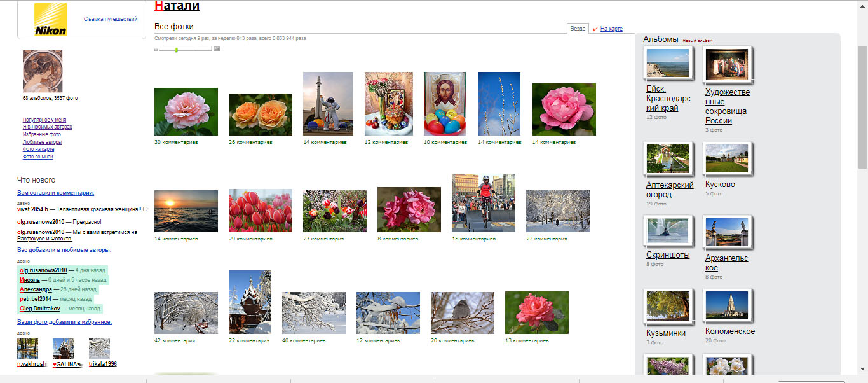This screenshot has height=383, width=868.
Task: Open the Избранные фото link
Action: [x=42, y=135]
